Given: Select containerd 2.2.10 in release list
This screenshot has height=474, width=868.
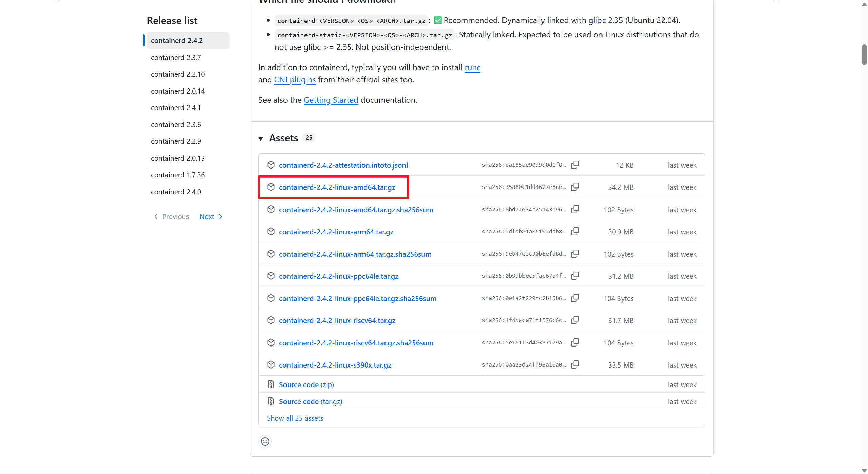Looking at the screenshot, I should pyautogui.click(x=178, y=74).
